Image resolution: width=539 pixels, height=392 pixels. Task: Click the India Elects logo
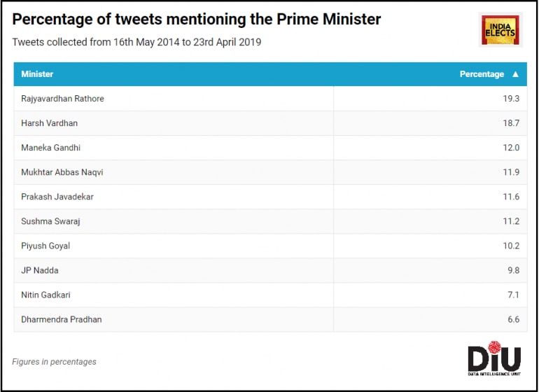pos(500,29)
